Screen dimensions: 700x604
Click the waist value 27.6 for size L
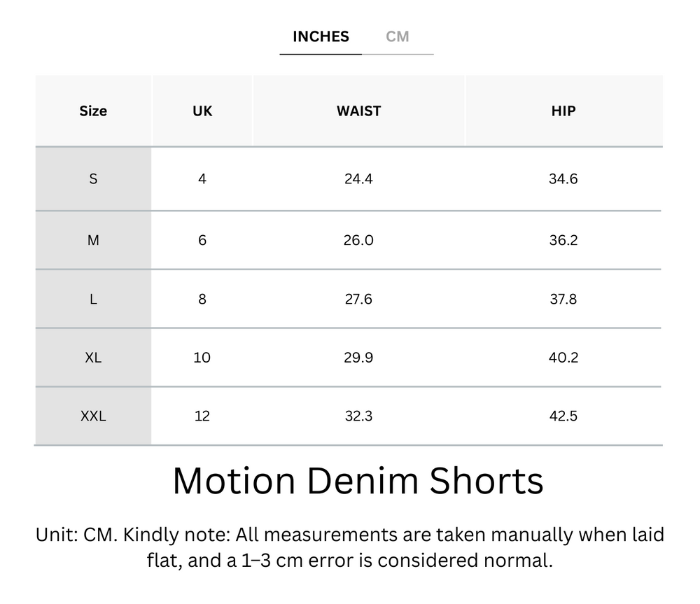click(358, 299)
